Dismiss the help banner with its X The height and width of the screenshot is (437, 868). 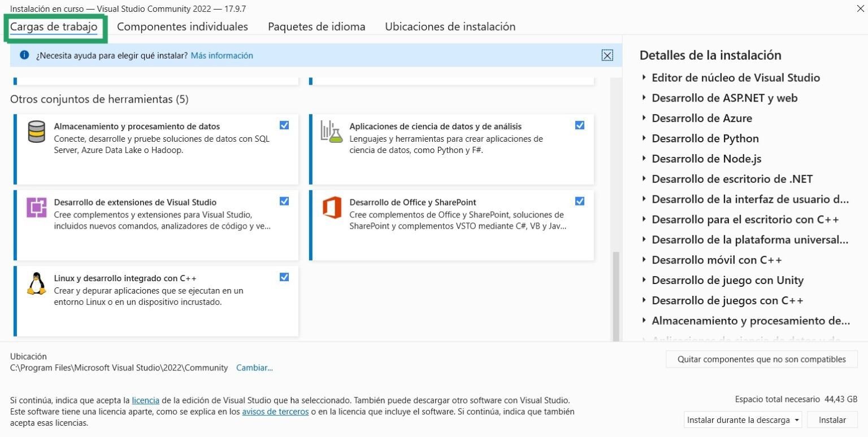point(607,55)
